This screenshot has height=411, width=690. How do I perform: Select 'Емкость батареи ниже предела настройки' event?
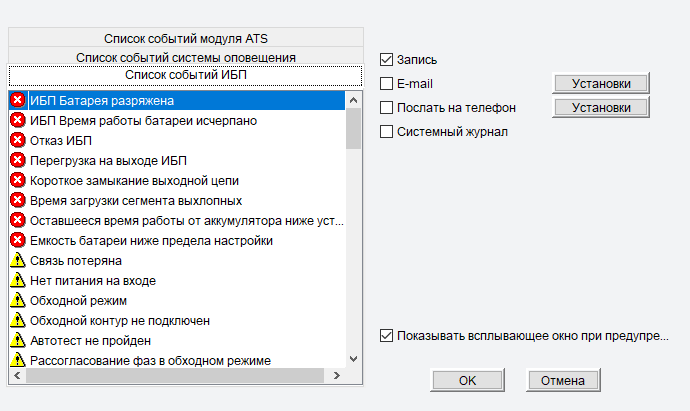click(152, 240)
